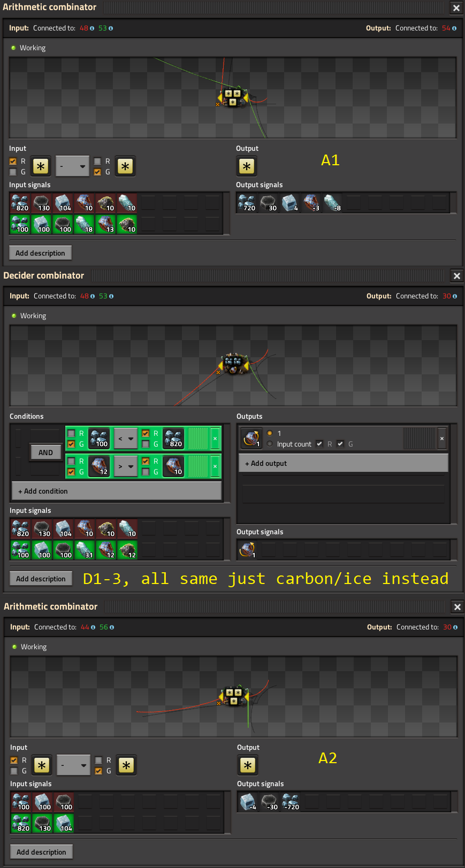Open the '<' comparator dropdown in the first condition
Screen dimensions: 465x868
pyautogui.click(x=126, y=439)
